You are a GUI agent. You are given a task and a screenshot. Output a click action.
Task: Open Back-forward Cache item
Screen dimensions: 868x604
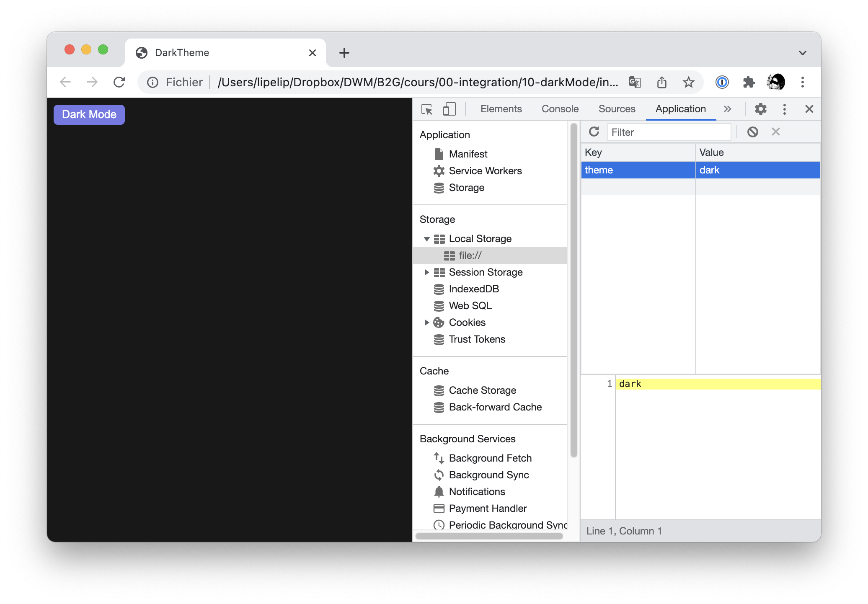(495, 407)
